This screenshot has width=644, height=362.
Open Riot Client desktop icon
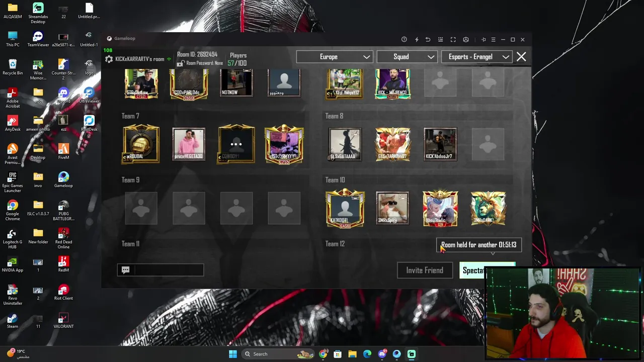(x=63, y=293)
